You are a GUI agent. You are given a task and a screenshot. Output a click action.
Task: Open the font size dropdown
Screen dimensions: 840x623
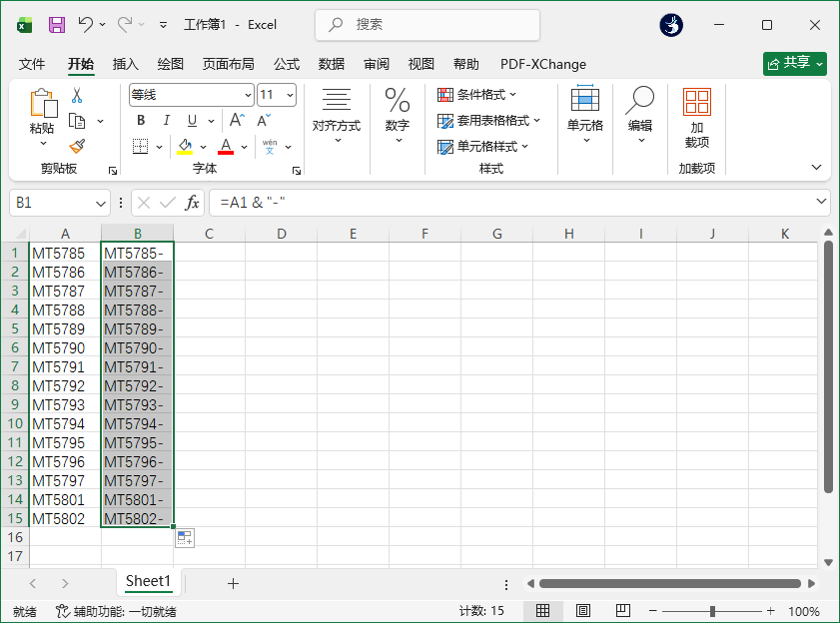tap(290, 94)
